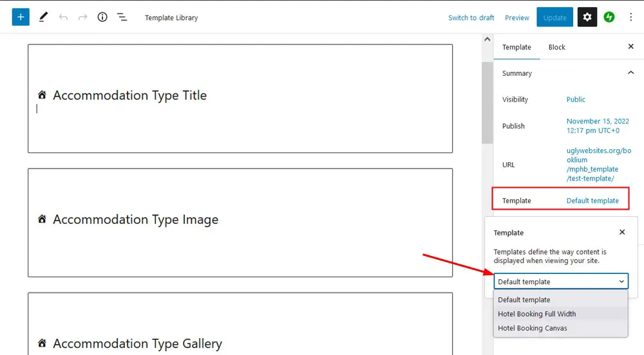Viewport: 644px width, 355px height.
Task: Click the 'Templates define the way content' description
Action: (549, 256)
